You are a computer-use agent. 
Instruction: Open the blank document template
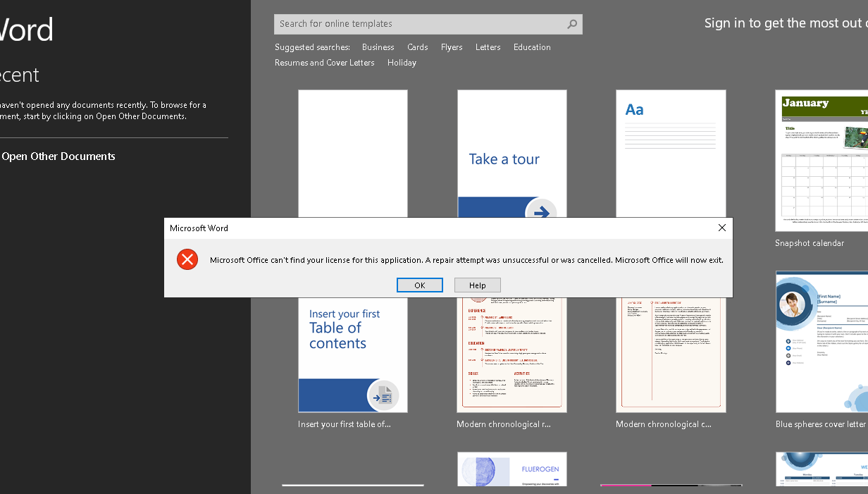point(353,154)
